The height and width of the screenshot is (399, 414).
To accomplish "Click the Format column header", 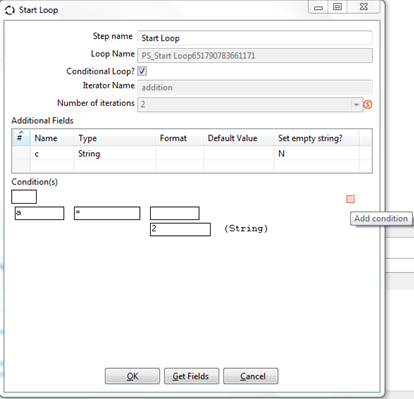I will click(x=179, y=138).
